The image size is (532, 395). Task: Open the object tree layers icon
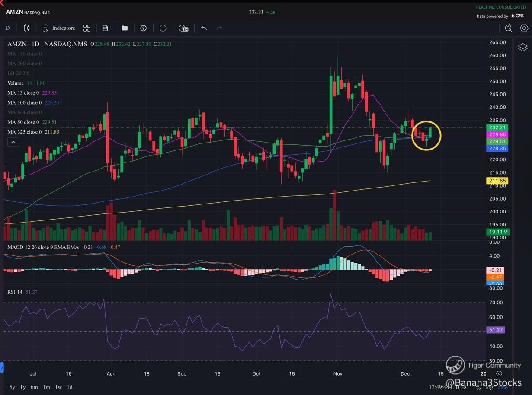(x=522, y=47)
